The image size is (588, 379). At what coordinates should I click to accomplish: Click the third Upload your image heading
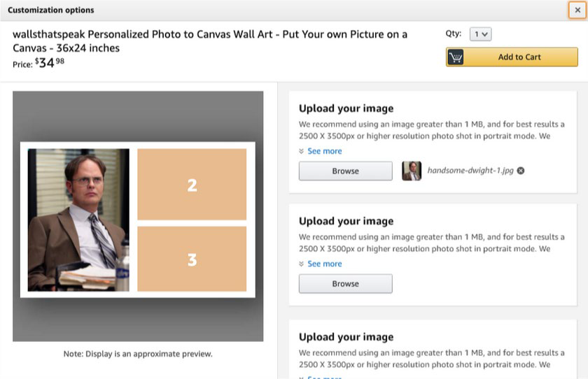[x=346, y=336]
